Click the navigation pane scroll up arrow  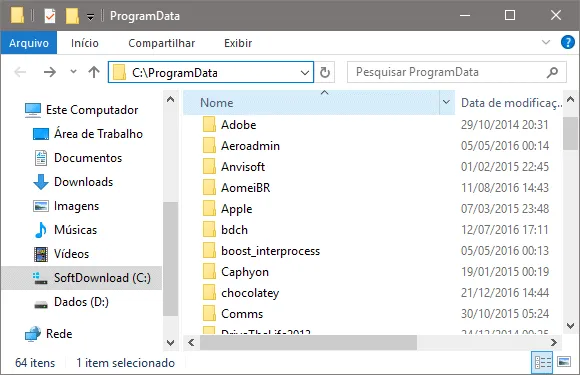tap(171, 99)
